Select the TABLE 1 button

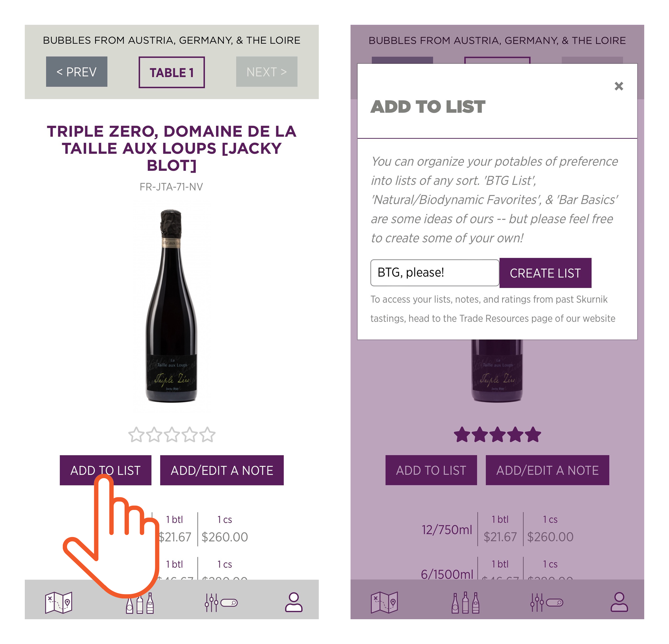coord(172,72)
